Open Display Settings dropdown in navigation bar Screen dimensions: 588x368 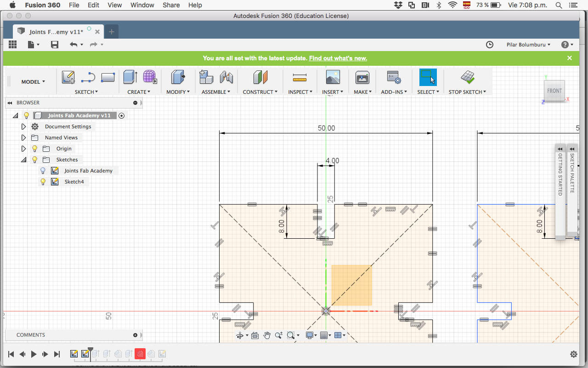[312, 335]
